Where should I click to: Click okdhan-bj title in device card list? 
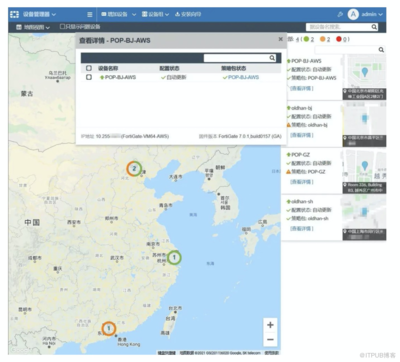(302, 108)
